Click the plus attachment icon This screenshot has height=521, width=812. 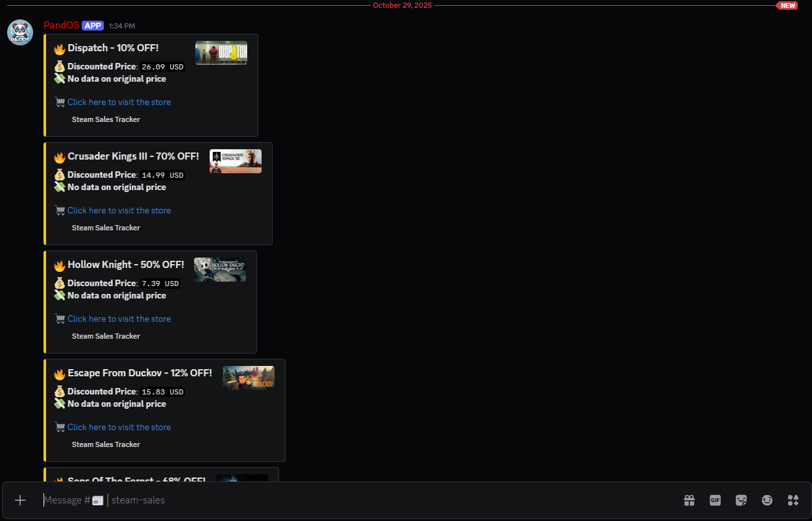click(20, 500)
